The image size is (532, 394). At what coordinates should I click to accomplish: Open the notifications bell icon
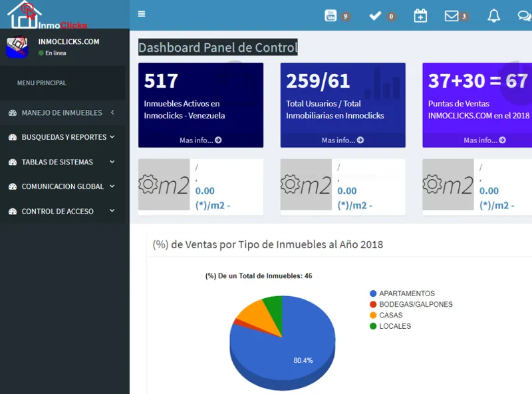(x=493, y=15)
